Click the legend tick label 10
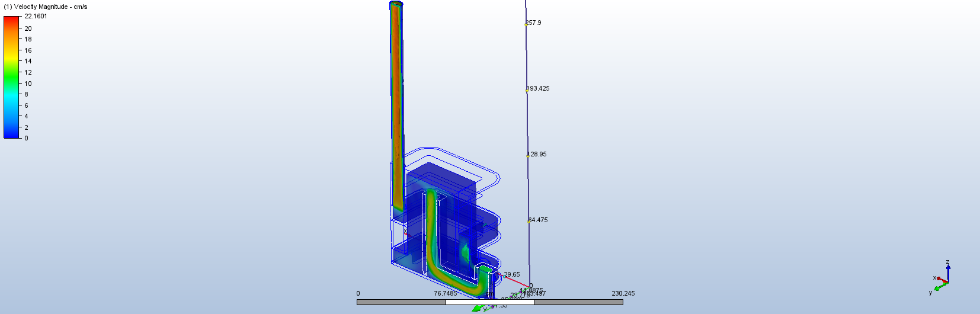Viewport: 980px width, 314px height. [28, 84]
